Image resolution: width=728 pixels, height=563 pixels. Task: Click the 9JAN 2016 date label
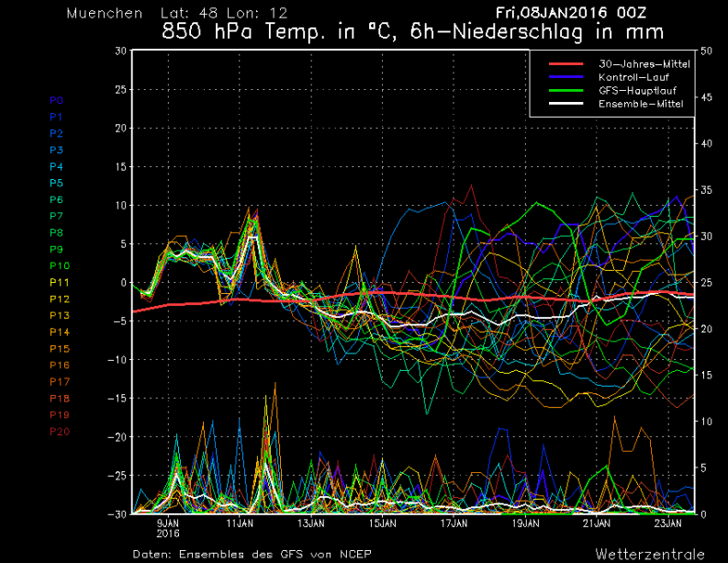click(168, 527)
